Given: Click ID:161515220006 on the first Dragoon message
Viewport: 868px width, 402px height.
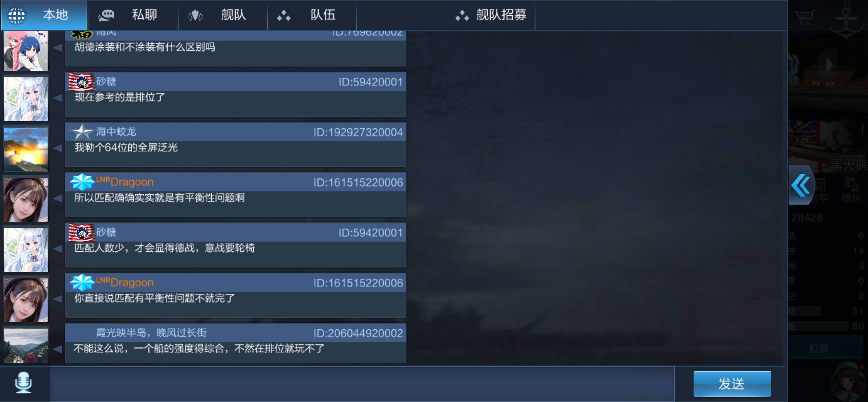Looking at the screenshot, I should coord(358,182).
